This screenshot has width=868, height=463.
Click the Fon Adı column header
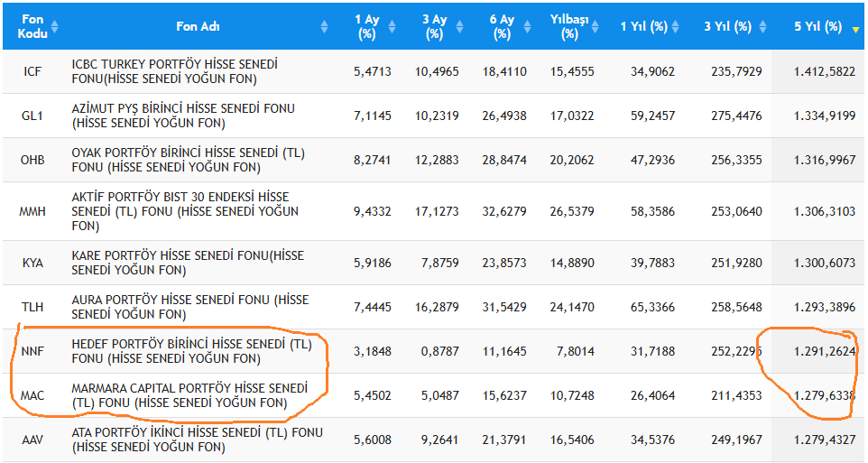[x=199, y=26]
